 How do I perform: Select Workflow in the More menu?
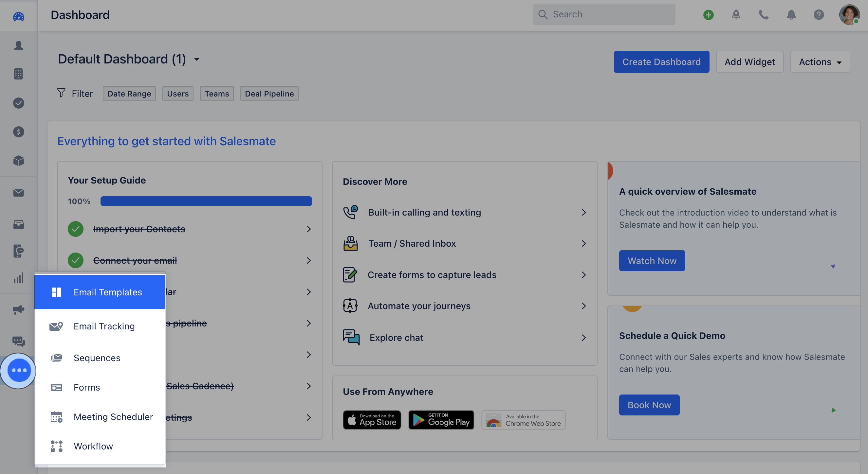[x=100, y=446]
